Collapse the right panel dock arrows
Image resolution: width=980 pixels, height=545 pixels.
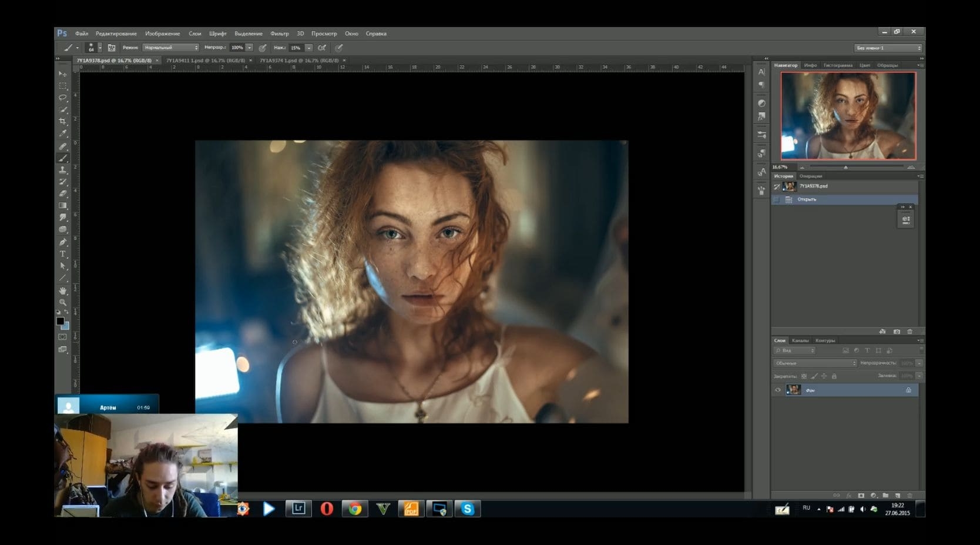pyautogui.click(x=922, y=58)
